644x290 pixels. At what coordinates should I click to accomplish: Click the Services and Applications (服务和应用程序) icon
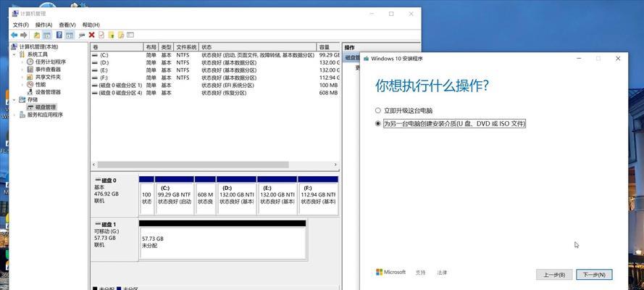[22, 115]
